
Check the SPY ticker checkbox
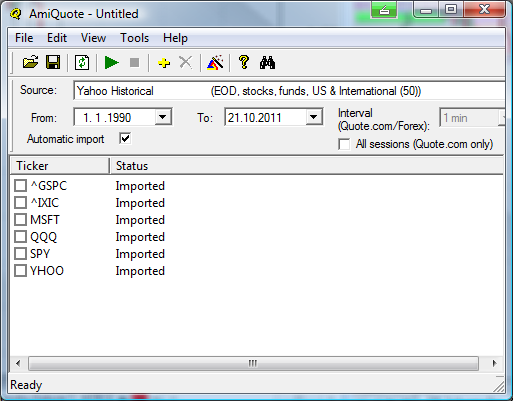tap(20, 254)
